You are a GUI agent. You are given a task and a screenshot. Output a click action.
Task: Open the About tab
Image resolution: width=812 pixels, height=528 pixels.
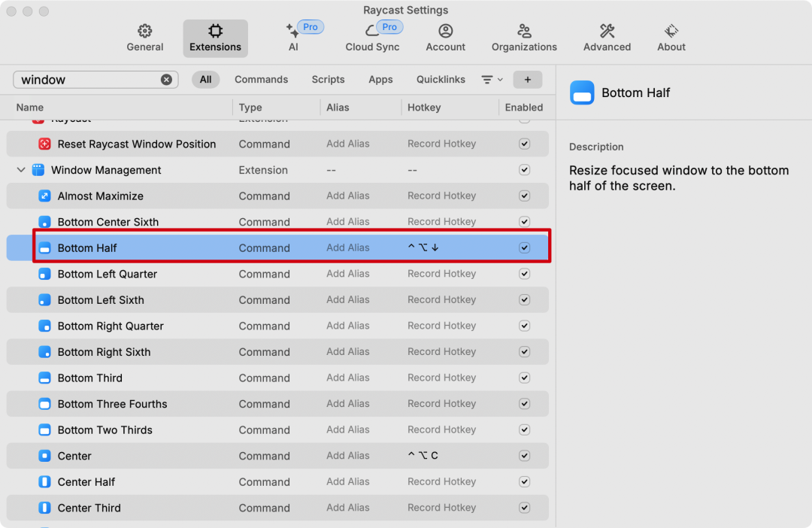(x=671, y=38)
